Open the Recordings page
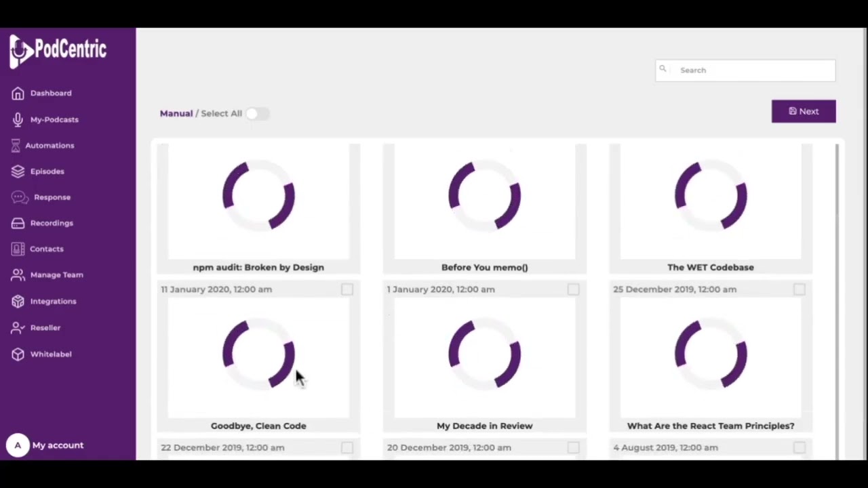This screenshot has width=868, height=488. pos(52,223)
